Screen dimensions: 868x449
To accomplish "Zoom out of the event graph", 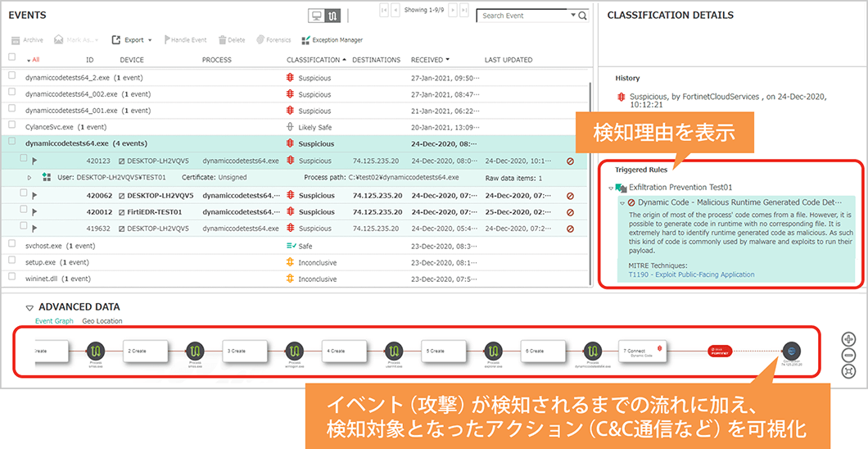I will [848, 355].
